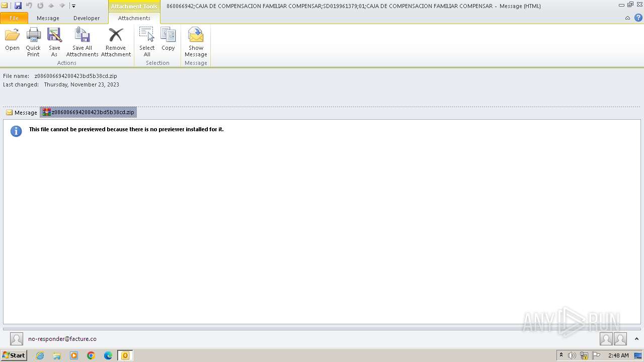
Task: Show Message body
Action: click(196, 42)
